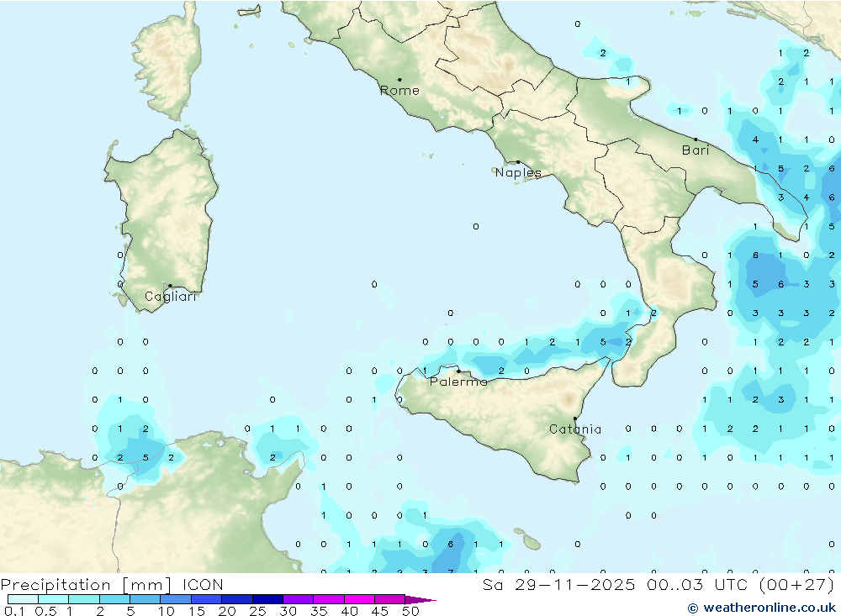Viewport: 841px width, 616px height.
Task: Click the purple 30-35 legend swatch
Action: point(299,599)
